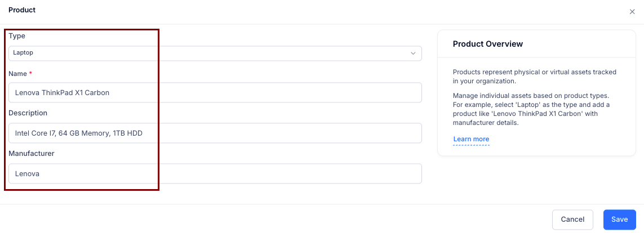Close the Product dialog with X icon

pos(632,12)
